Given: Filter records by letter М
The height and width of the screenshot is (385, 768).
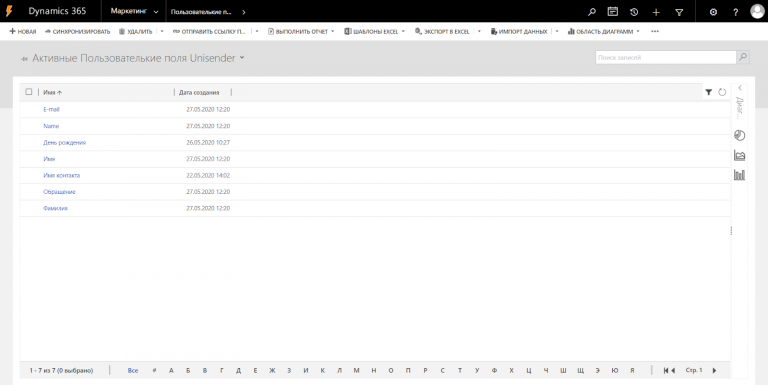Looking at the screenshot, I should click(356, 370).
